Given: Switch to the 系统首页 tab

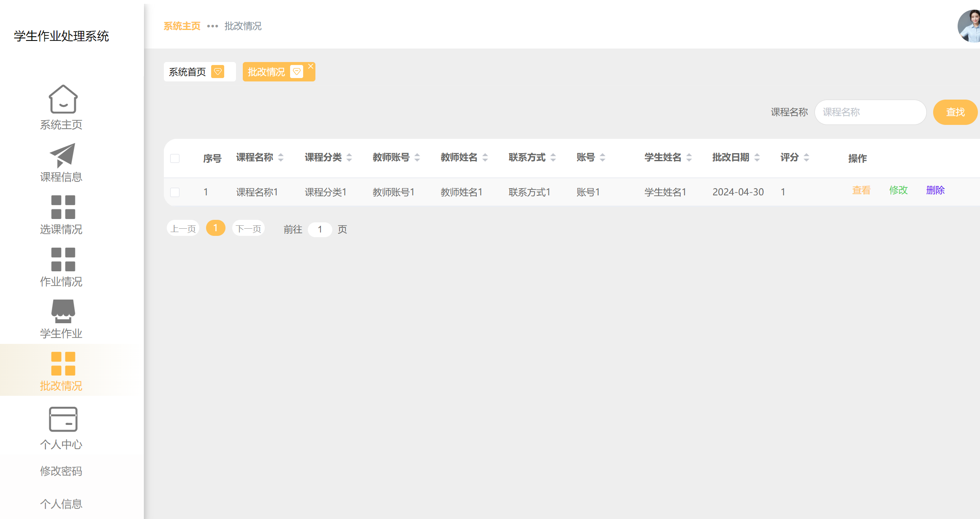Looking at the screenshot, I should click(x=188, y=72).
